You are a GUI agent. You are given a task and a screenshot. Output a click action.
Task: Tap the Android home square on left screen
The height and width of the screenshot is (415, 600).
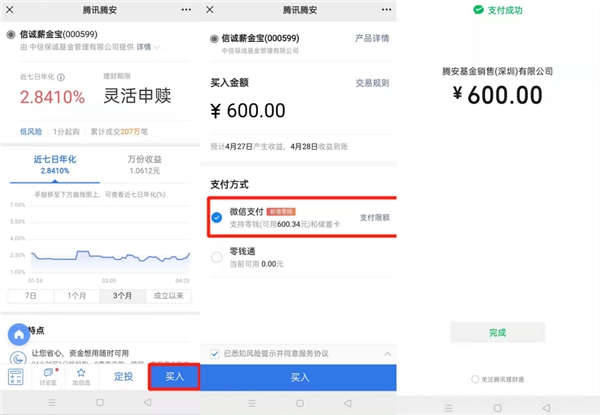pos(100,402)
